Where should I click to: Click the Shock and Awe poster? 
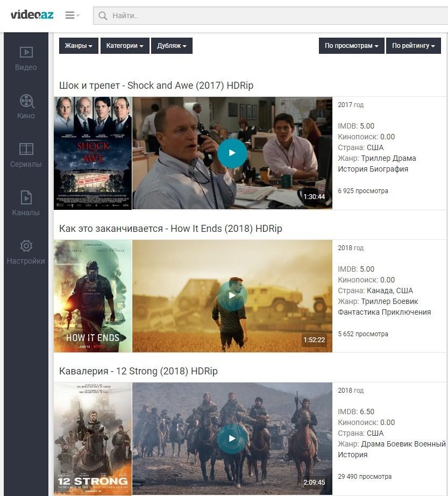click(x=93, y=153)
